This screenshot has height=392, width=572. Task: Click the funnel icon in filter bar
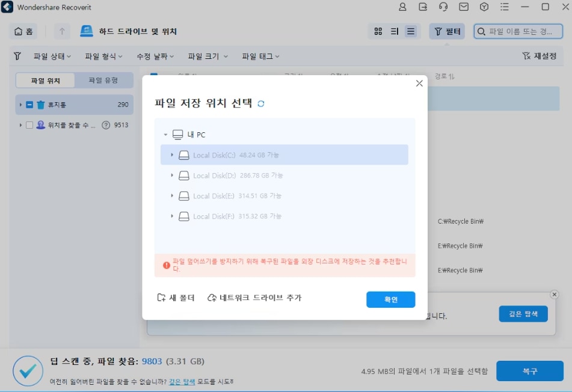(x=17, y=56)
